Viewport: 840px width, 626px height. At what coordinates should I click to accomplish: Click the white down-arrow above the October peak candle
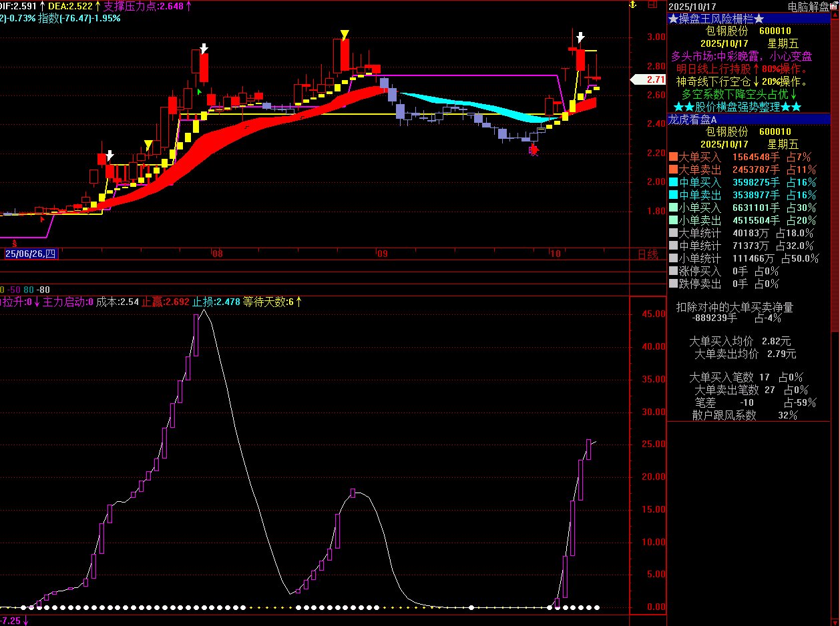581,37
